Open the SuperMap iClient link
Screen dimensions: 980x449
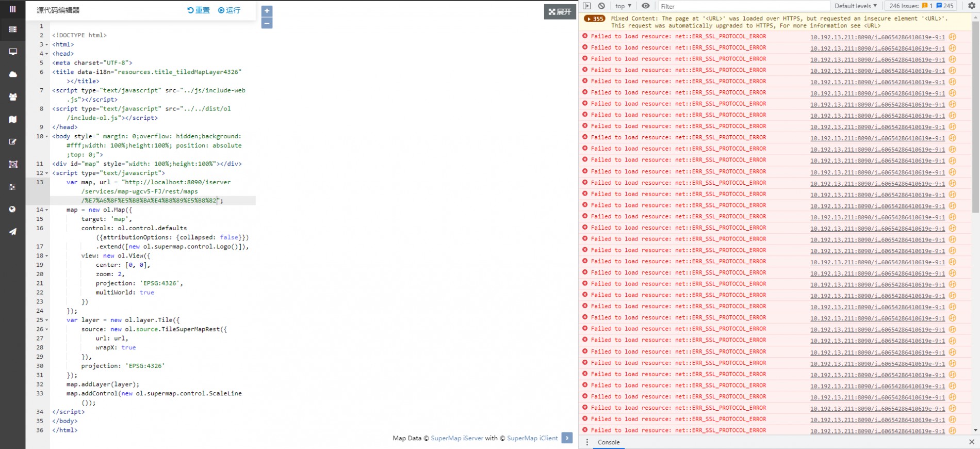532,438
